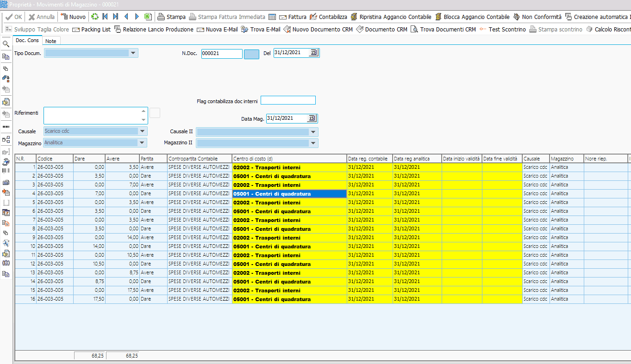Click Ripristina Aggancio Contabile
This screenshot has height=364, width=631.
click(391, 17)
